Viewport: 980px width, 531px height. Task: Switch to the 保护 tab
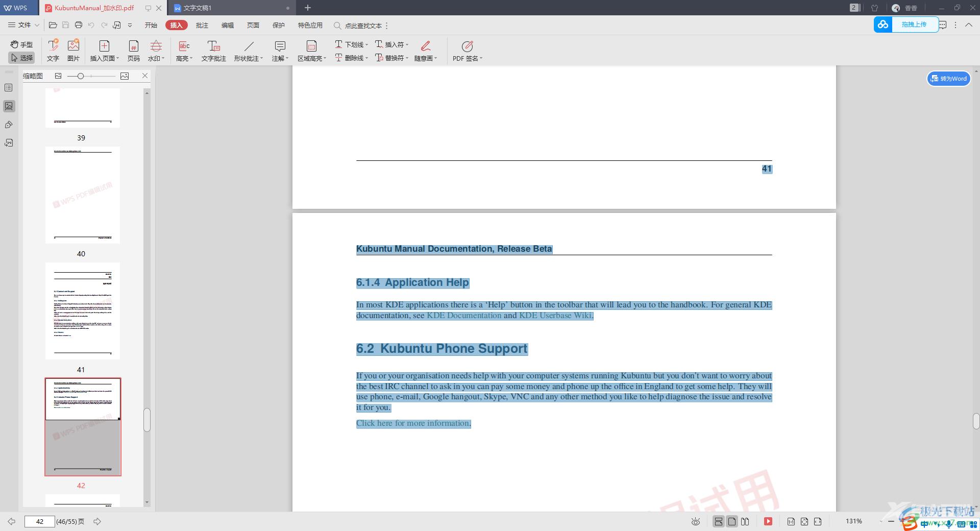click(x=279, y=25)
